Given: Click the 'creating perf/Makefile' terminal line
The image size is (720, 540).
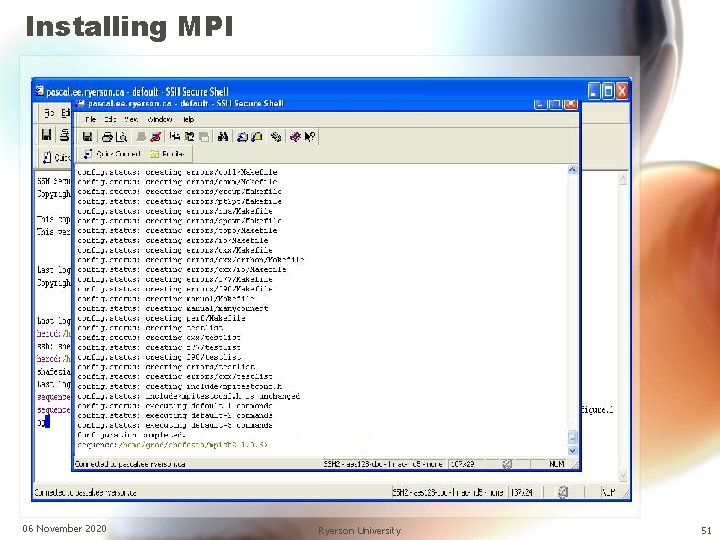Looking at the screenshot, I should point(161,318).
